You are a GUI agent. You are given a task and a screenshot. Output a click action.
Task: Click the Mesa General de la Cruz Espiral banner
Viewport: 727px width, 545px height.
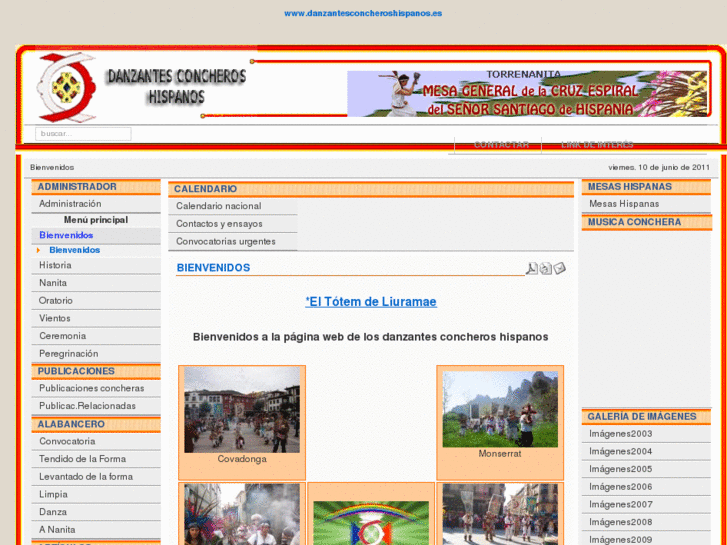pos(527,94)
